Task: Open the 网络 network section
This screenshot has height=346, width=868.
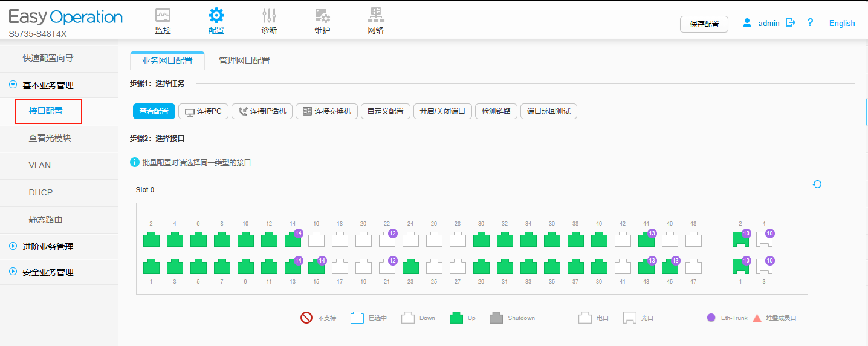Action: coord(375,21)
